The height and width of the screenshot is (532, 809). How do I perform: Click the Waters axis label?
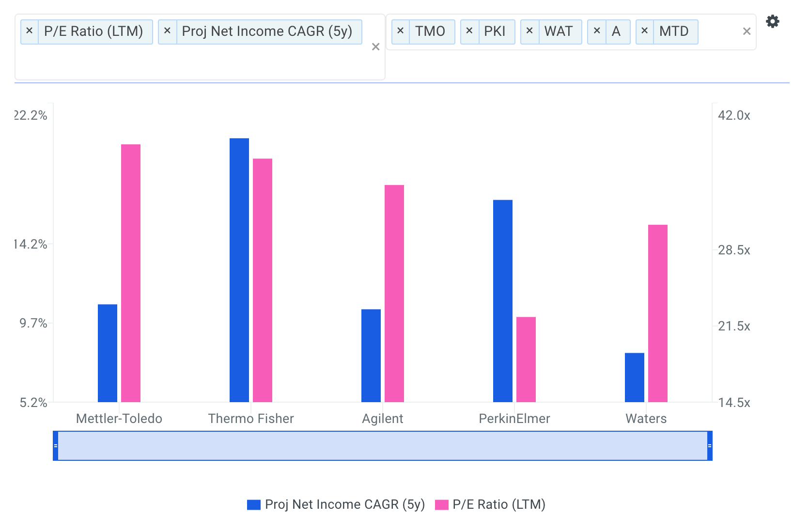[646, 419]
